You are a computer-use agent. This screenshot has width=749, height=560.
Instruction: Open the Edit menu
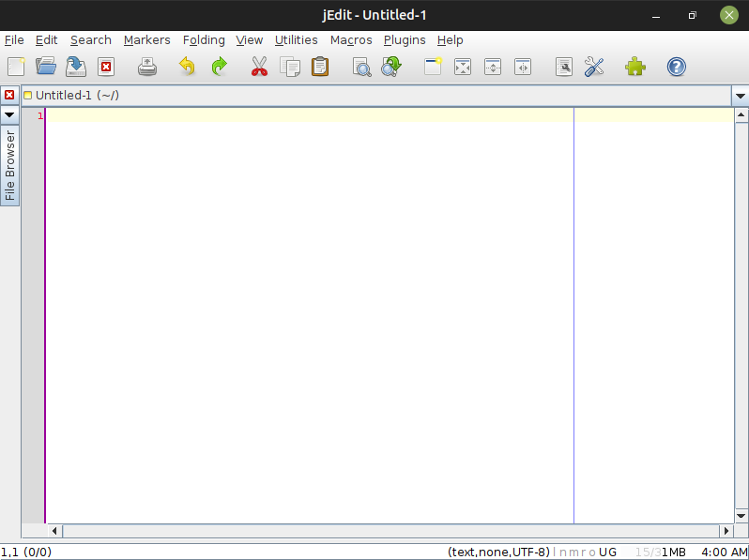(46, 40)
